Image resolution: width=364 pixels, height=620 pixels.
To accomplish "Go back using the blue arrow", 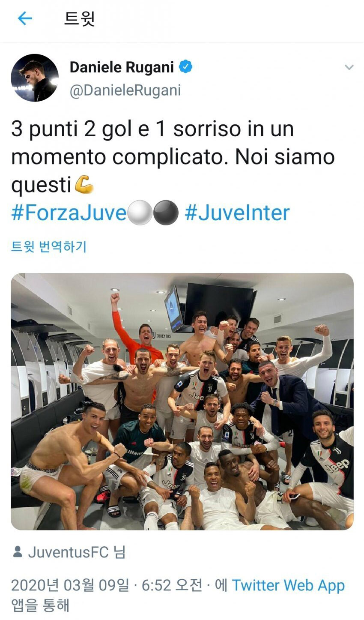I will tap(25, 18).
